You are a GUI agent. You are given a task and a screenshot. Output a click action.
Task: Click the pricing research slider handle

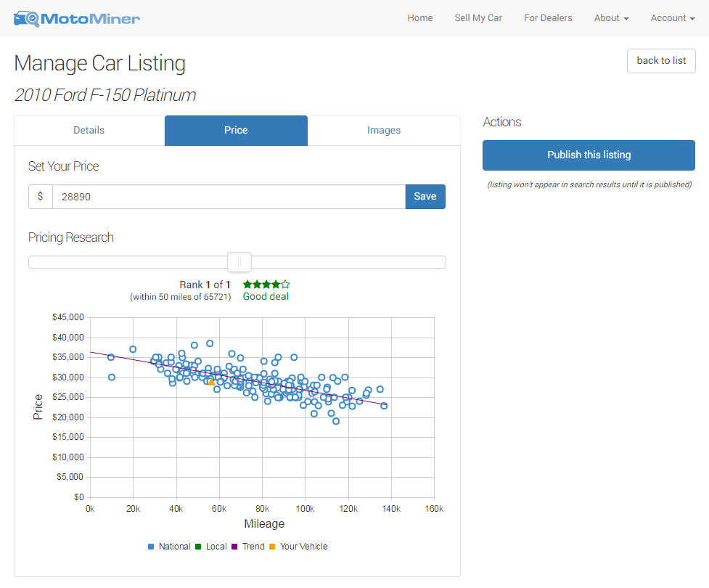click(239, 262)
